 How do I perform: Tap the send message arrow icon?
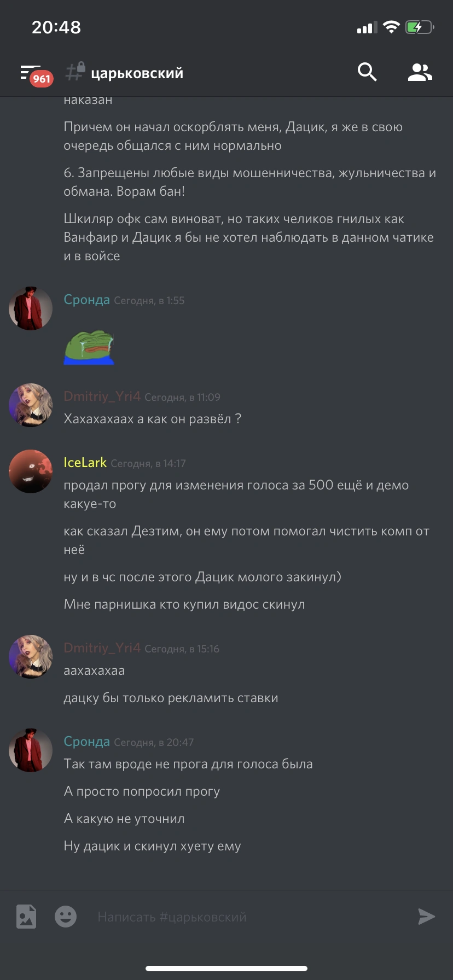(x=426, y=917)
